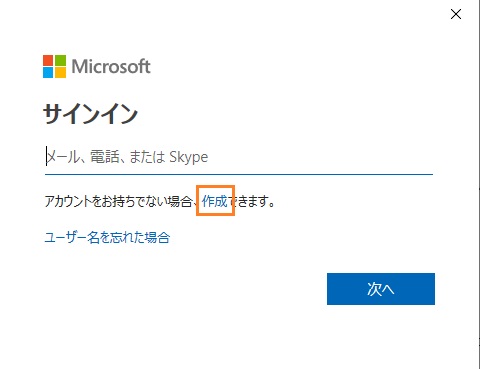
Task: Dismiss the dialog with the X icon
Action: tap(456, 14)
